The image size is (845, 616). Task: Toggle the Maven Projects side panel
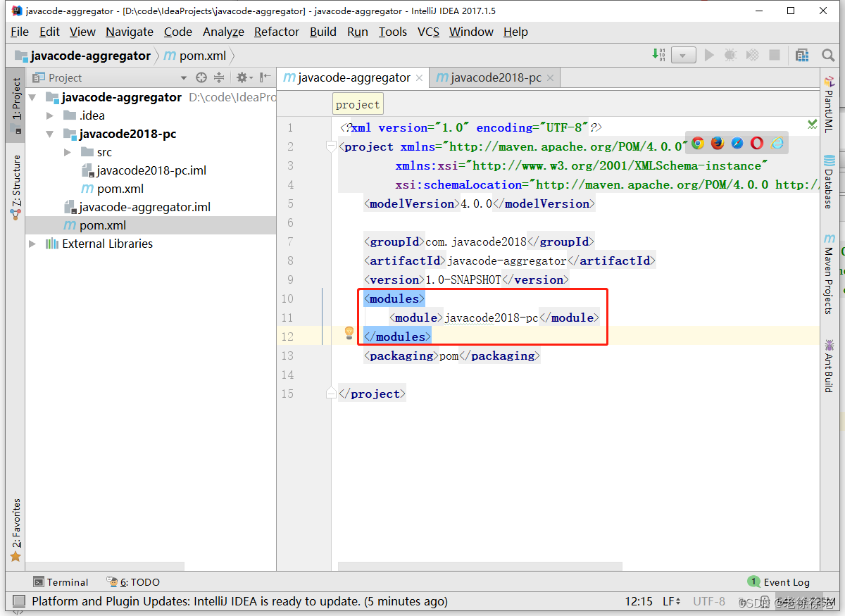[x=830, y=274]
